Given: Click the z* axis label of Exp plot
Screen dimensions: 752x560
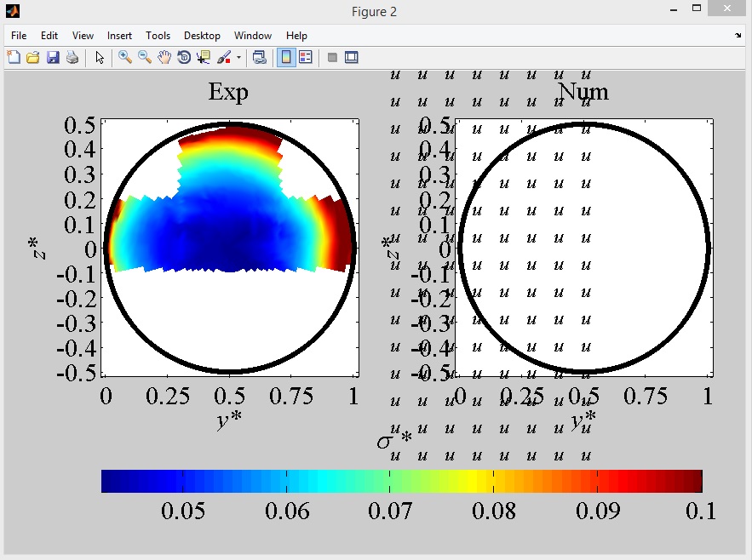Looking at the screenshot, I should click(37, 248).
